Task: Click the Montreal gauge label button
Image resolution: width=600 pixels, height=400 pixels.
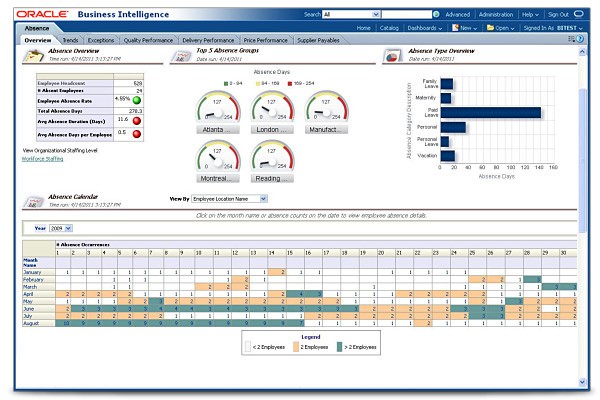Action: [218, 178]
